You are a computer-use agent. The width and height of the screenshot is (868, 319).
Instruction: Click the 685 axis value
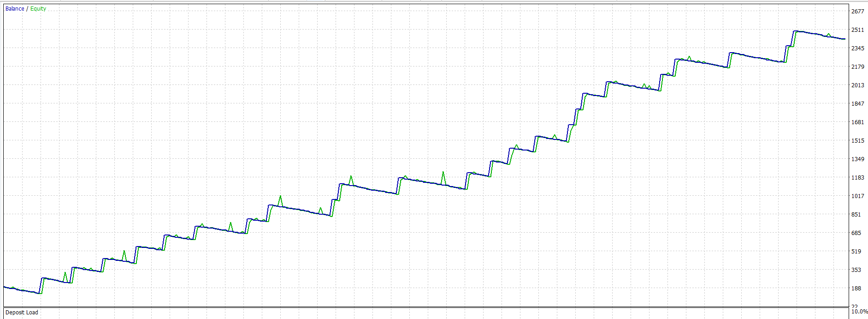tap(856, 233)
